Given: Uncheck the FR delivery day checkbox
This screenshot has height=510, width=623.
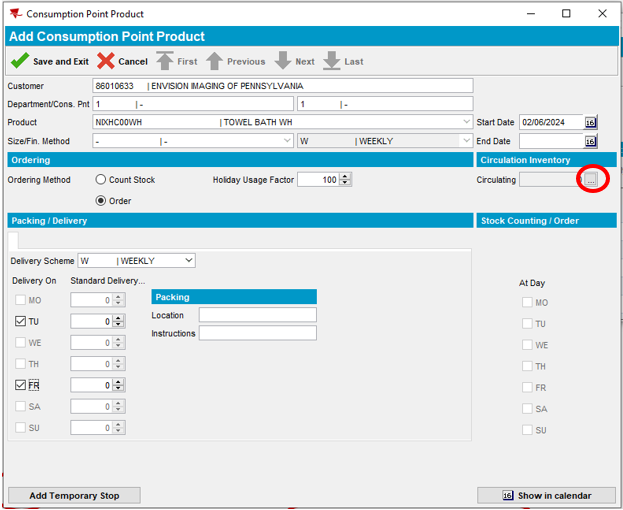Looking at the screenshot, I should (x=21, y=385).
